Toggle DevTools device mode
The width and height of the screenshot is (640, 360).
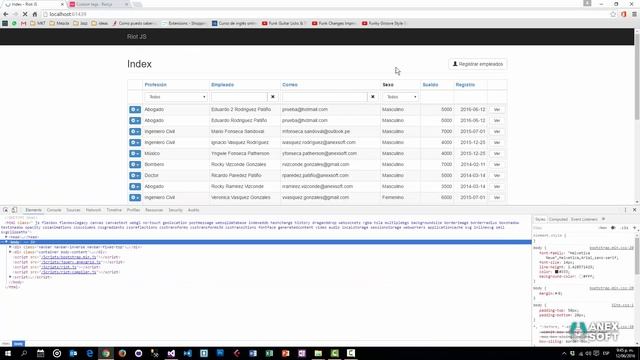point(14,210)
